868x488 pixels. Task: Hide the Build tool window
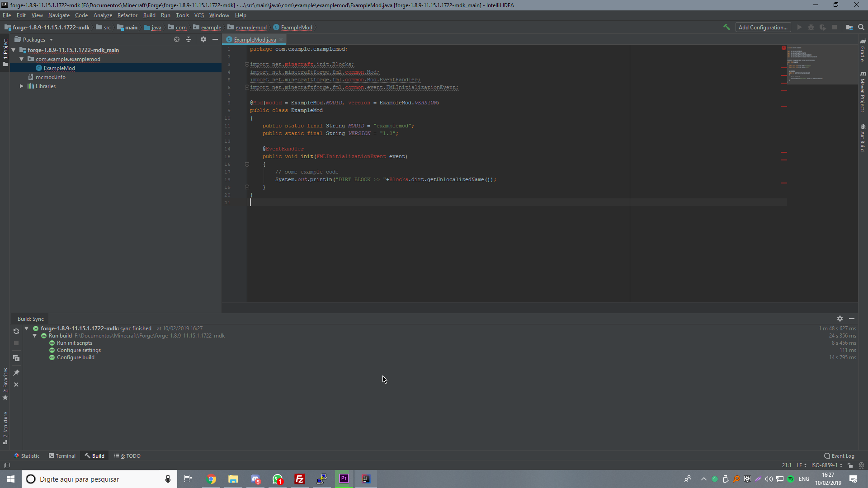click(852, 319)
